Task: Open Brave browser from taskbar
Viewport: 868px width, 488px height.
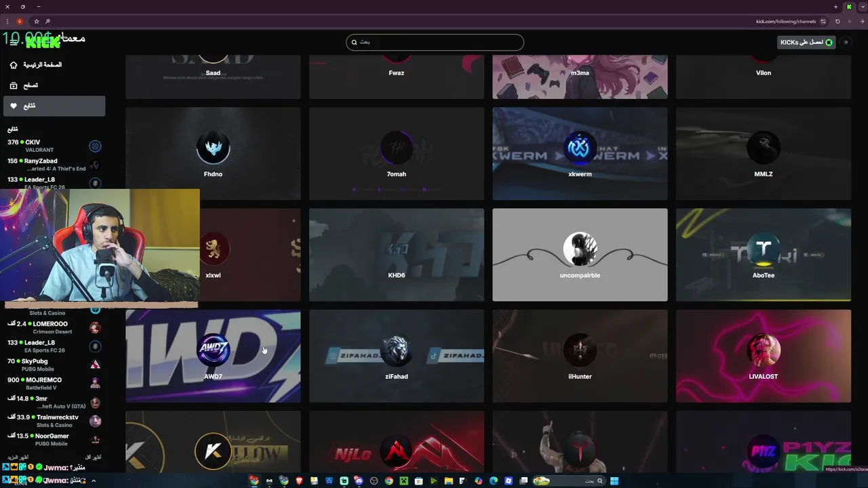Action: coord(299,481)
